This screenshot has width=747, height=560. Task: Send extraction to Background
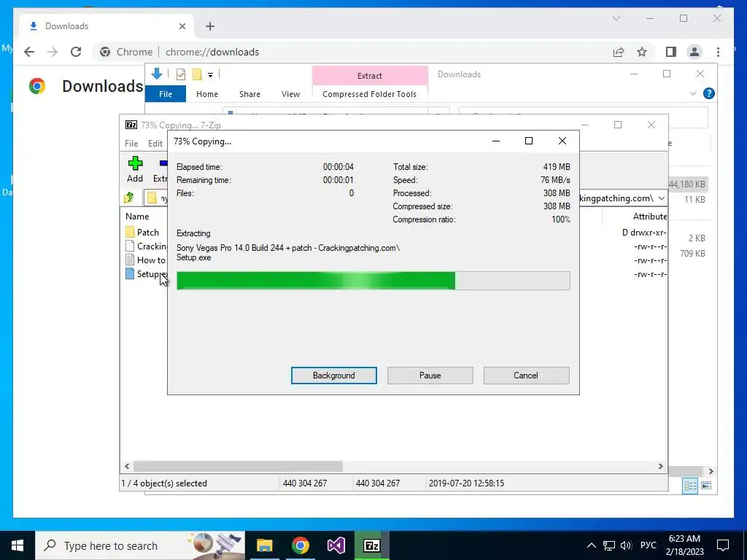coord(333,376)
